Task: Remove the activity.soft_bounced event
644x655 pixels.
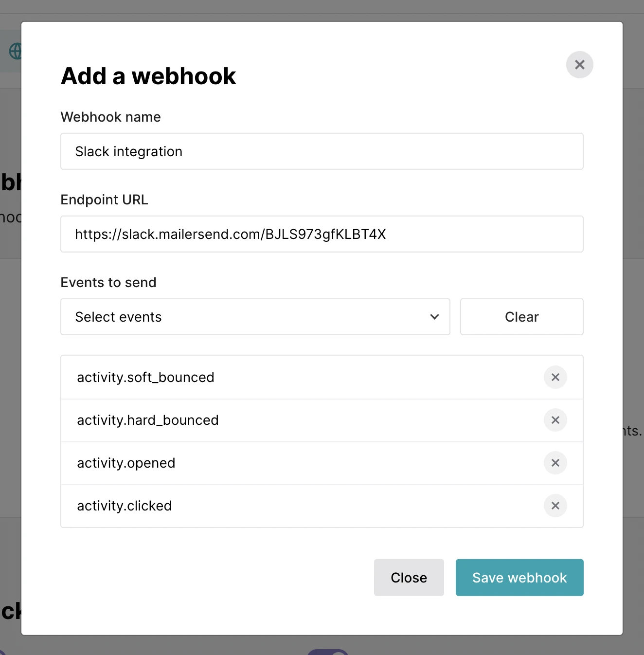Action: coord(555,377)
